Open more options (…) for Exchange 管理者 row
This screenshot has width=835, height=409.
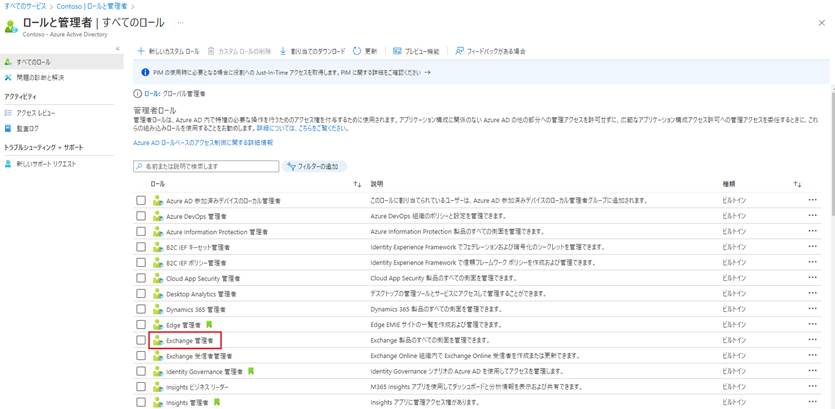(812, 339)
